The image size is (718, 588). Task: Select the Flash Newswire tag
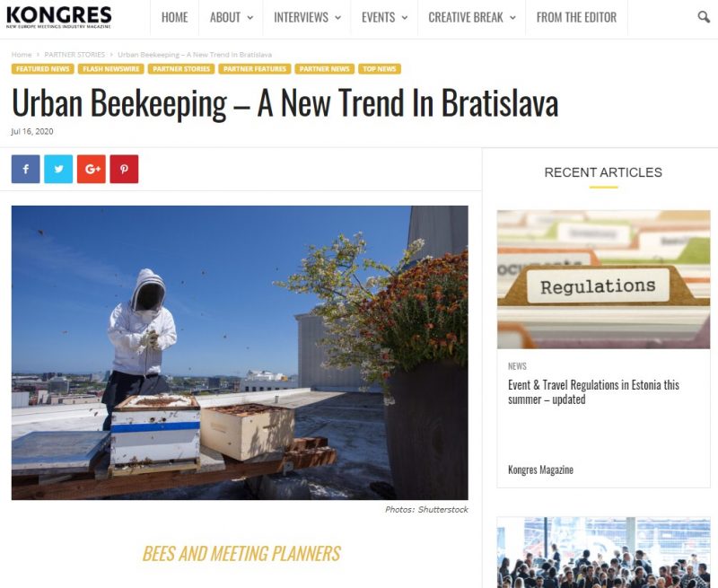pos(111,69)
